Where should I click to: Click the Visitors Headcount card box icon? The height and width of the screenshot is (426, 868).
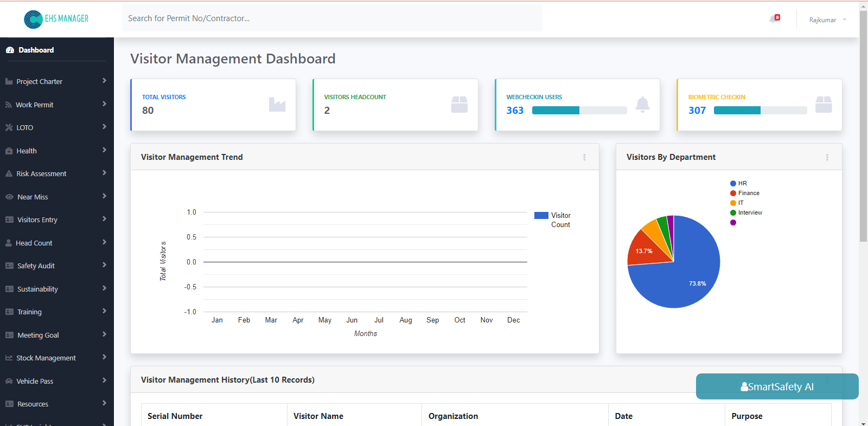(459, 105)
